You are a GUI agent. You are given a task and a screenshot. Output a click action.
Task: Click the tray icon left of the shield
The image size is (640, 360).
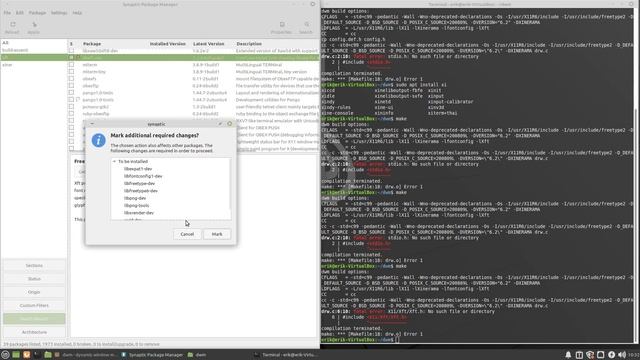pos(579,355)
